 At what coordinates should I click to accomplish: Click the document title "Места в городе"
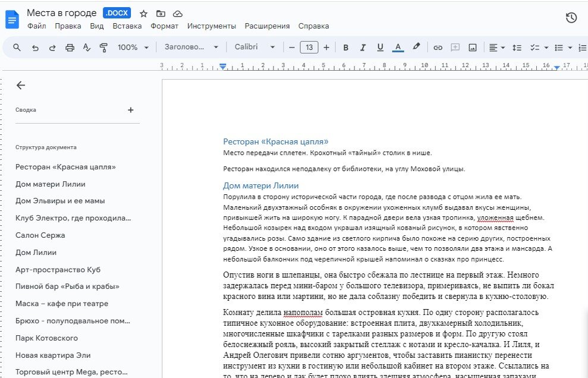point(62,13)
